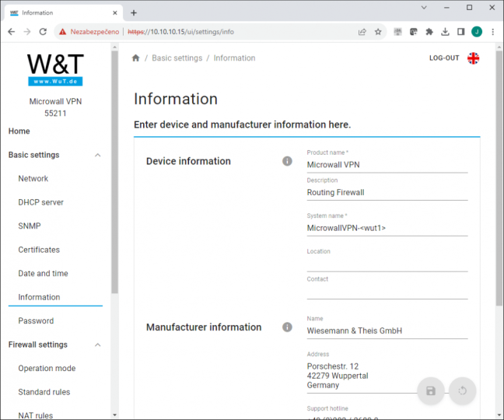Screen dimensions: 504x420
Task: Click sidebar scrollbar up arrow
Action: 115,47
